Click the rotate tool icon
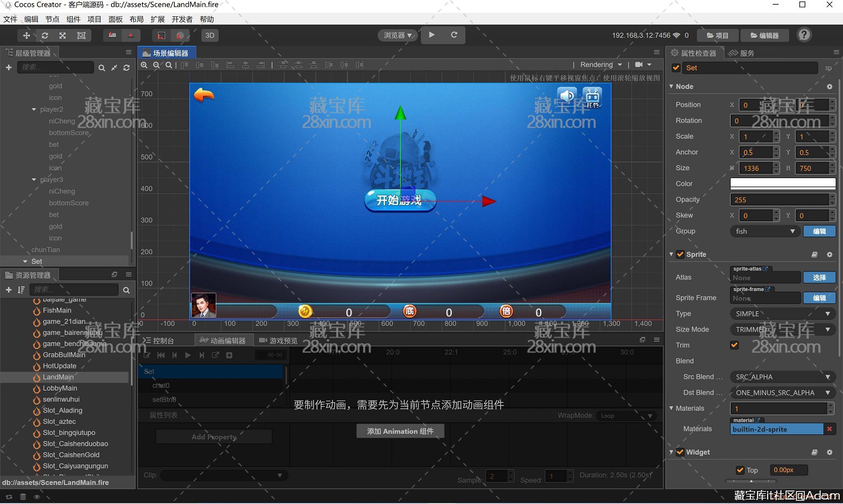The width and height of the screenshot is (843, 504). pyautogui.click(x=45, y=35)
